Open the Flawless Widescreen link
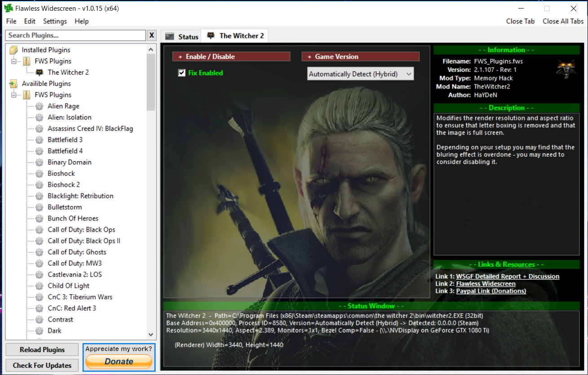 point(486,283)
